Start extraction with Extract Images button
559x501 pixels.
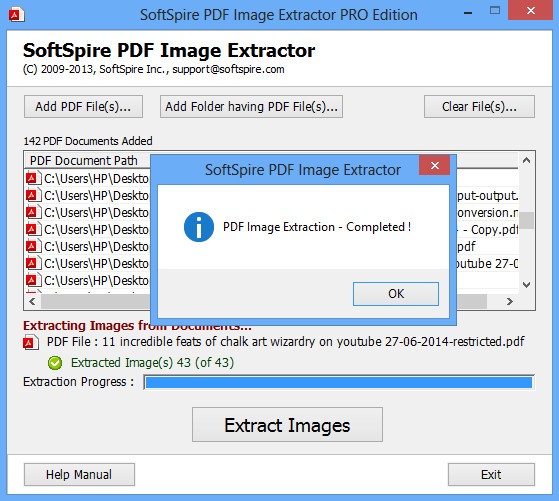[x=287, y=425]
